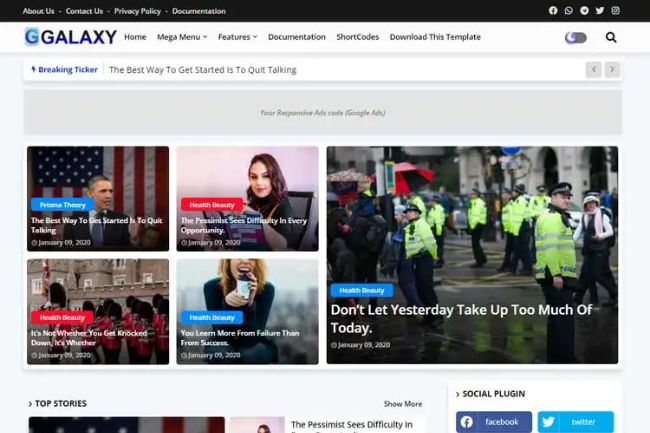
Task: Toggle dark mode switch
Action: point(576,38)
